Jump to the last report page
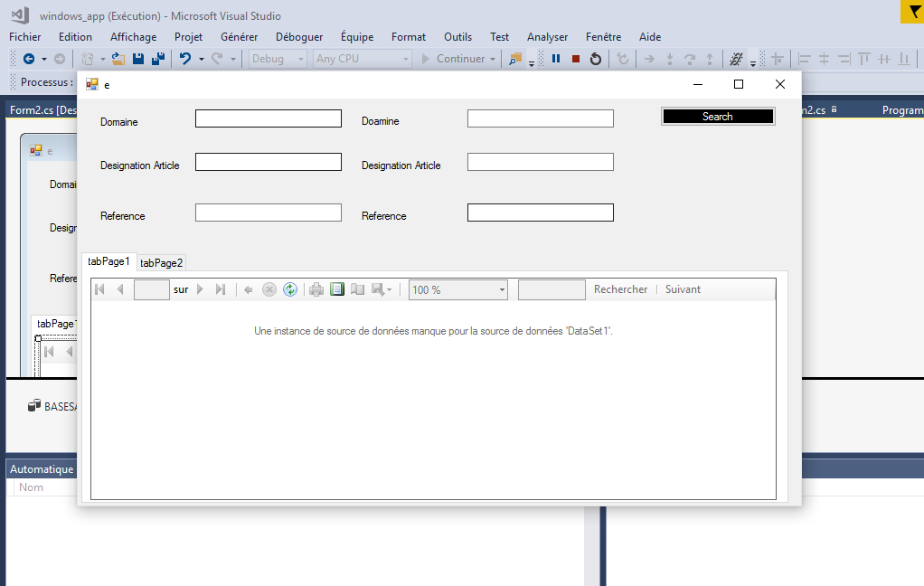 pyautogui.click(x=220, y=289)
